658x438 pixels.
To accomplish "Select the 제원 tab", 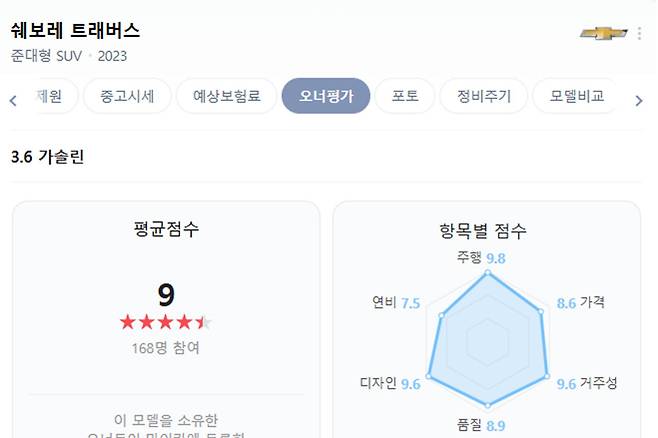I will click(48, 97).
